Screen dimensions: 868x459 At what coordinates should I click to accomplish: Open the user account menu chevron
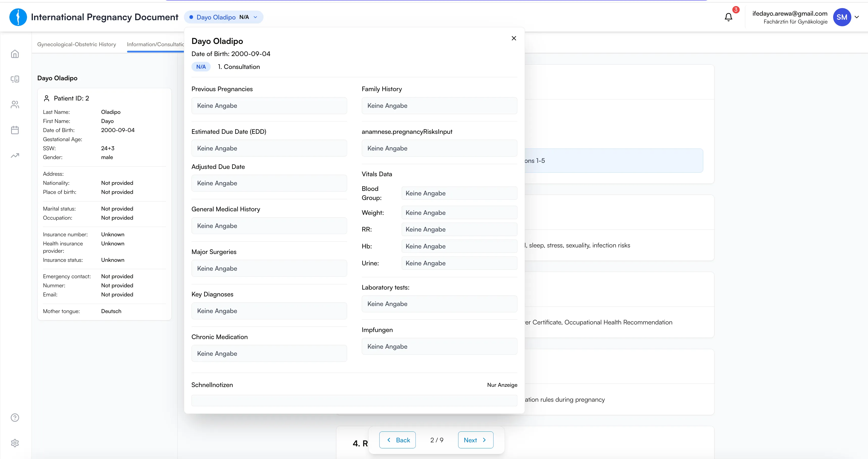[x=857, y=17]
